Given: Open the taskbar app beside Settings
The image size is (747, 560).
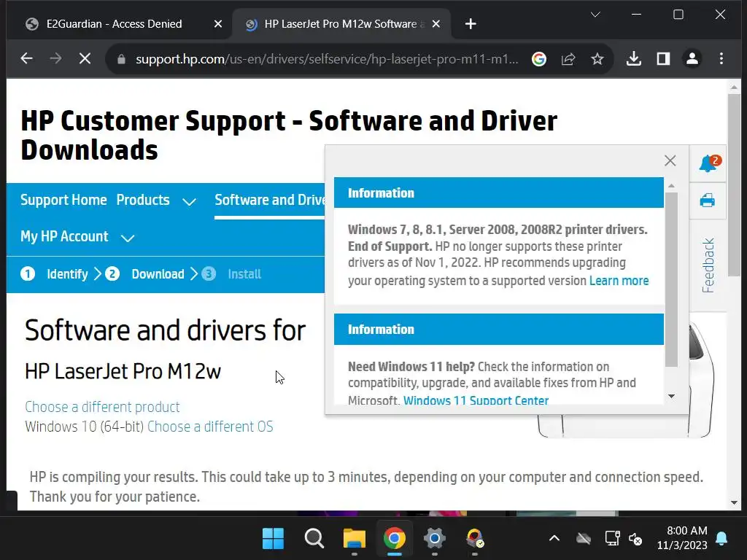Looking at the screenshot, I should (x=474, y=539).
